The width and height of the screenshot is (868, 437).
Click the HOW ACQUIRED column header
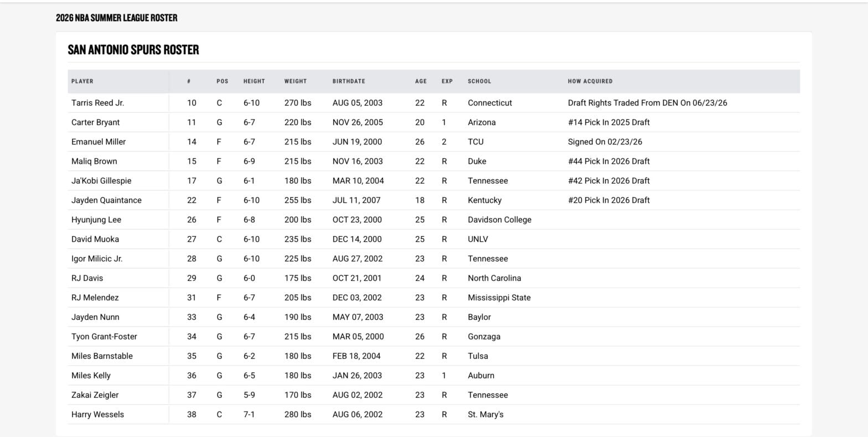coord(590,81)
